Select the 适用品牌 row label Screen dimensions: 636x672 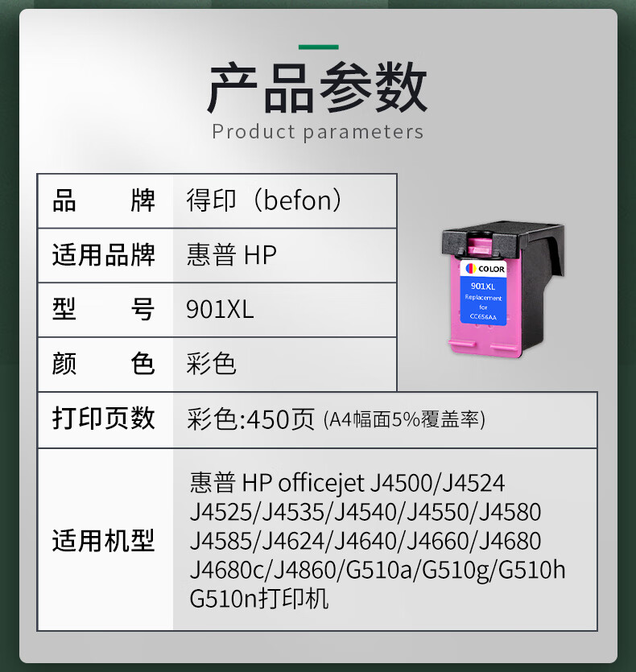pyautogui.click(x=103, y=255)
